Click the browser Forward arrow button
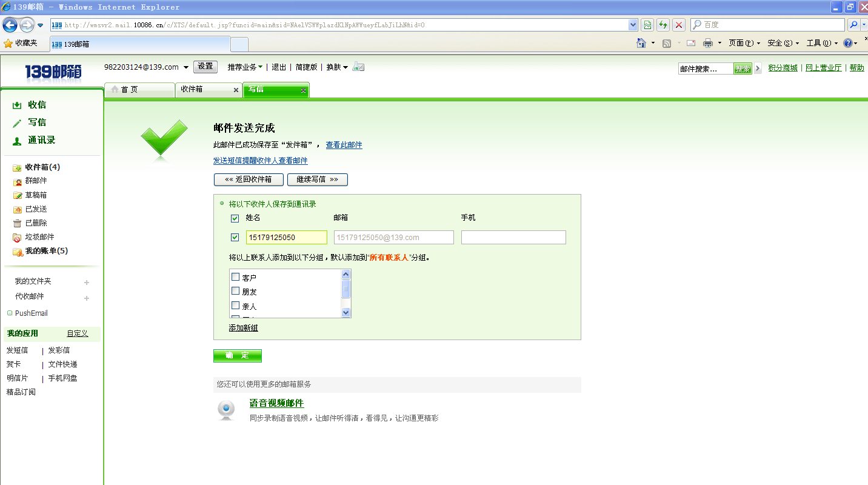The image size is (868, 485). coord(27,25)
